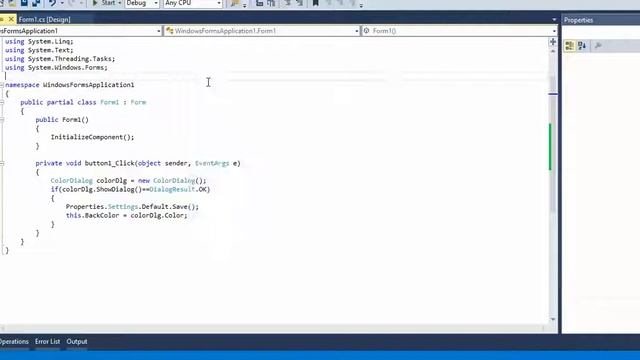Open the Output tab

coord(77,342)
